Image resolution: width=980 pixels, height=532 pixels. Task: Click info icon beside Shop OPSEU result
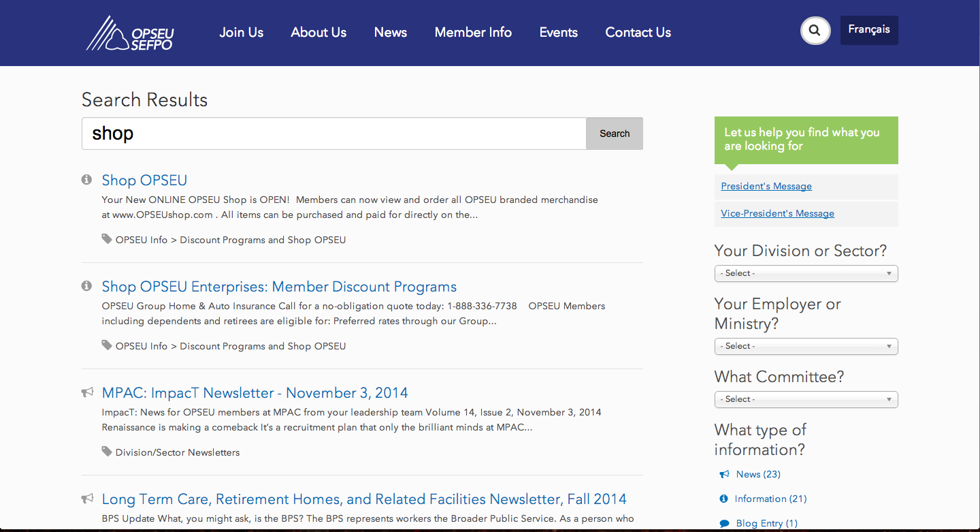(86, 180)
